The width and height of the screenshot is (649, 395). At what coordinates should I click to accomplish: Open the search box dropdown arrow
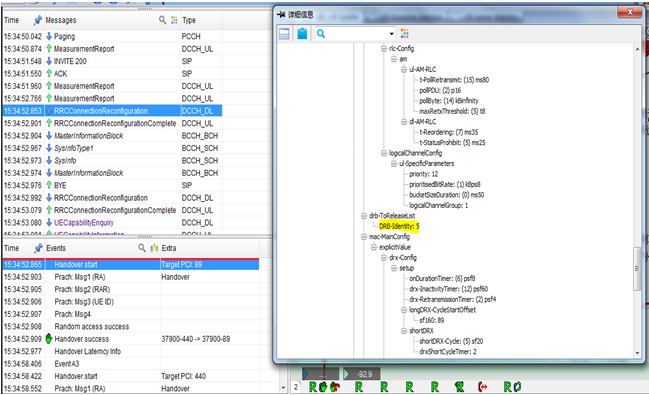tap(392, 34)
